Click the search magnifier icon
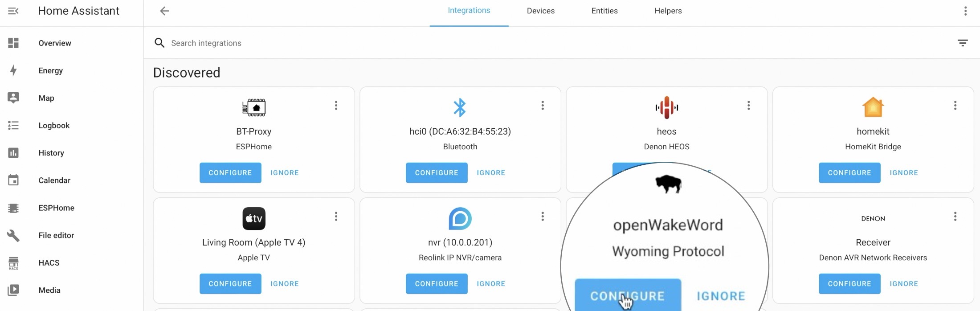Image resolution: width=980 pixels, height=311 pixels. [159, 43]
